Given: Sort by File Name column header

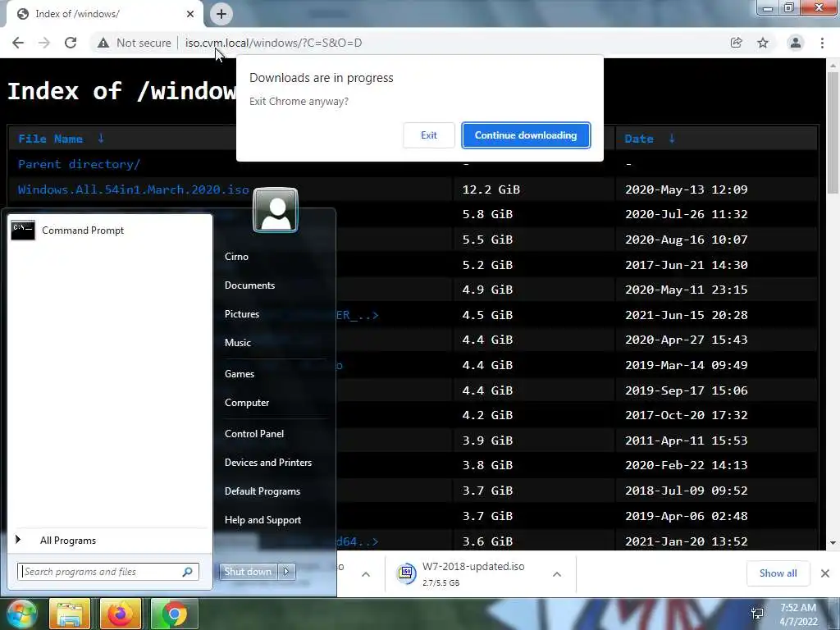Looking at the screenshot, I should [x=50, y=139].
